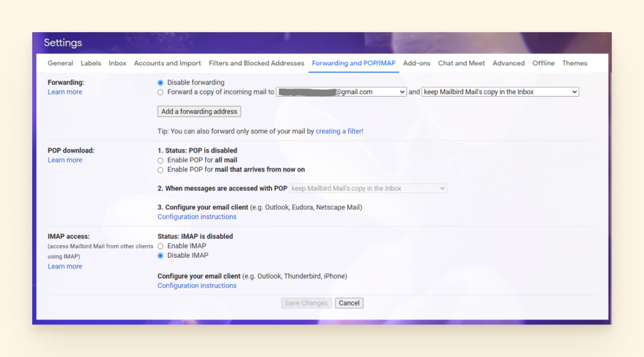Viewport: 644px width, 357px height.
Task: Click IMAP Configure your email client text
Action: point(199,276)
